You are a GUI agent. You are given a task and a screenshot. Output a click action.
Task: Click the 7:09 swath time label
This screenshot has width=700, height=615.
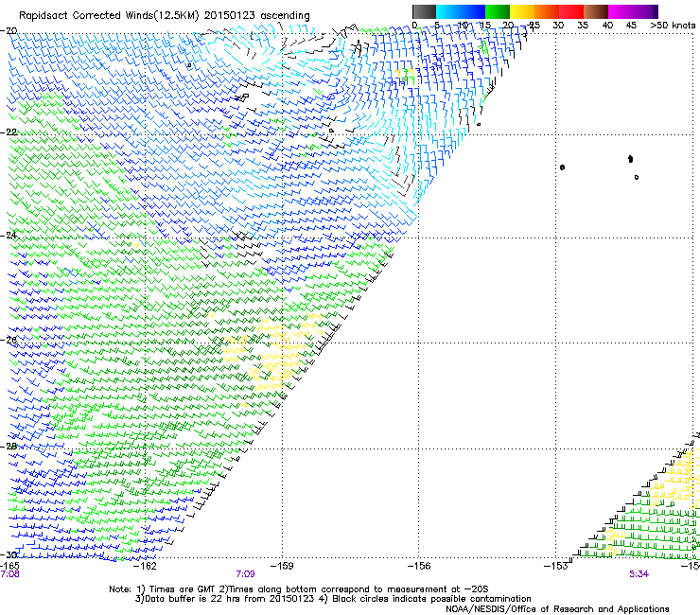coord(245,574)
